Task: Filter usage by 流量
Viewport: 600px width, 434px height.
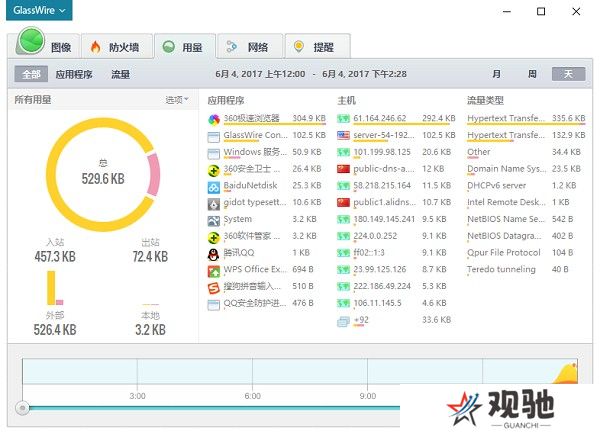Action: (121, 74)
